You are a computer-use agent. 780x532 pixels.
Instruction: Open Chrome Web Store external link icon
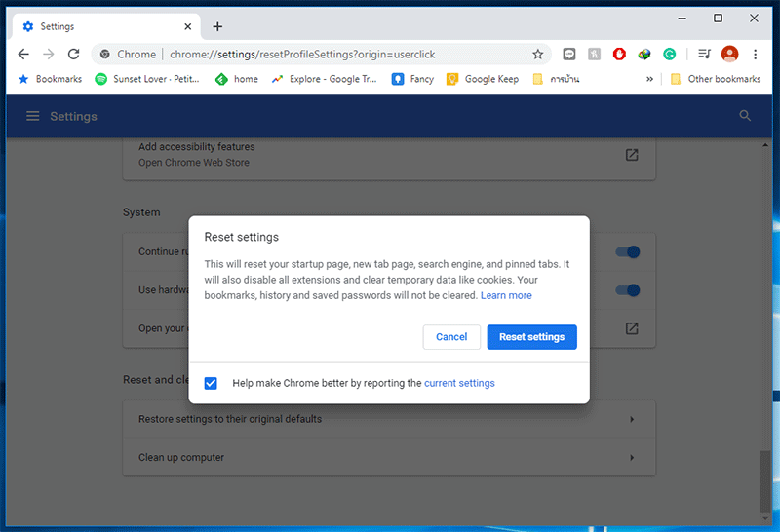(x=631, y=155)
